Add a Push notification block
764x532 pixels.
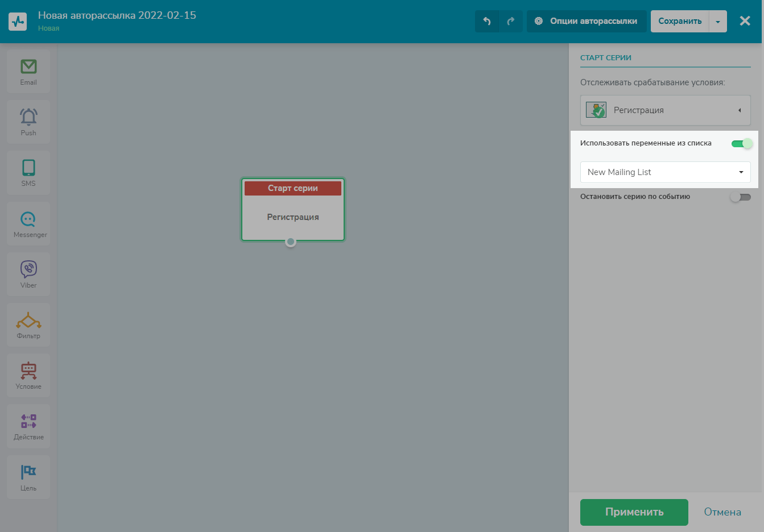click(x=28, y=122)
